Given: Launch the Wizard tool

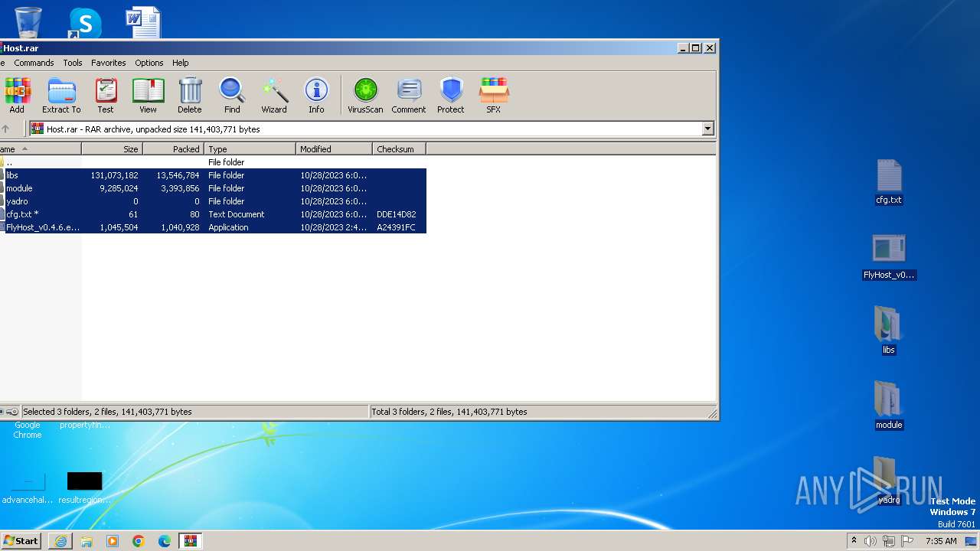Looking at the screenshot, I should coord(274,96).
